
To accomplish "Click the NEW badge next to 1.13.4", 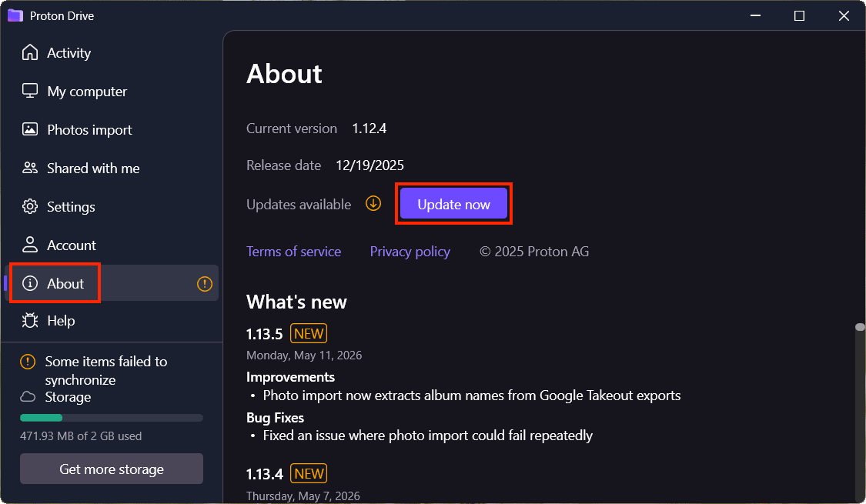I will tap(309, 474).
